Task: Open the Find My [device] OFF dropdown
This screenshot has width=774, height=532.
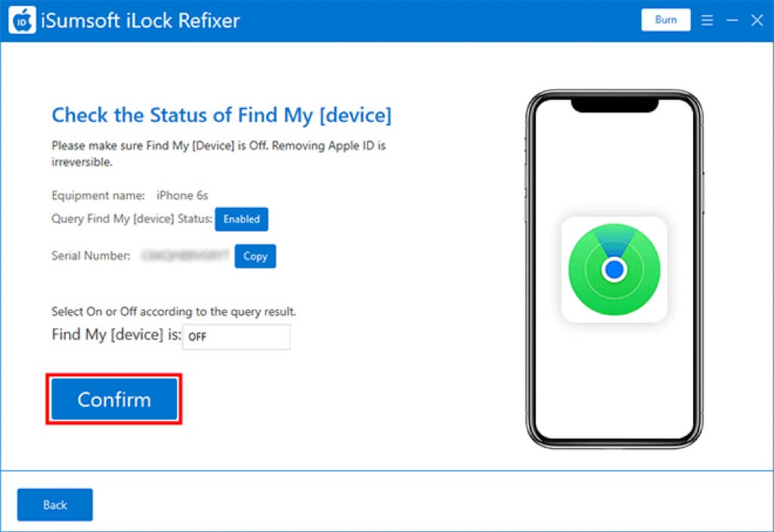Action: click(x=237, y=336)
